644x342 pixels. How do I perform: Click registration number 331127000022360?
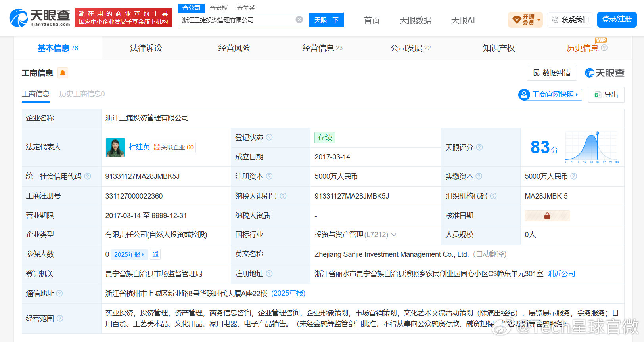pos(134,196)
